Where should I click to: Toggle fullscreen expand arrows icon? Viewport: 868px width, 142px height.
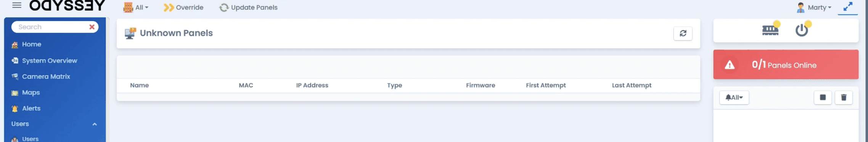(x=847, y=7)
